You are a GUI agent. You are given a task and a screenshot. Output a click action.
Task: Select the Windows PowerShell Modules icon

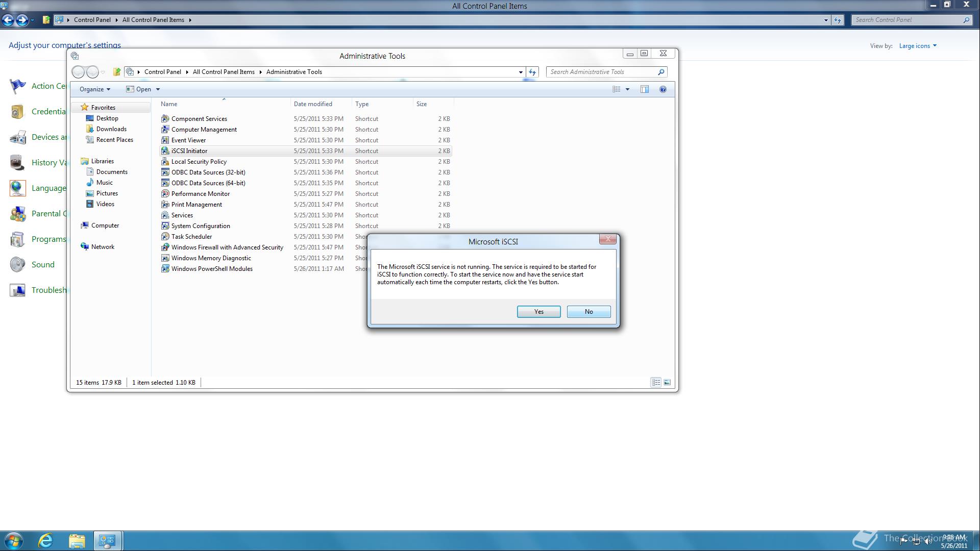[165, 268]
